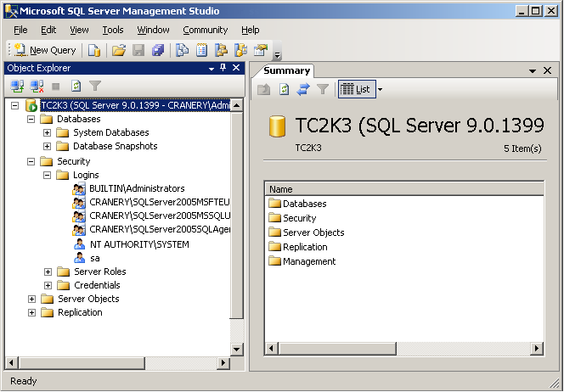Click the New Query button

pos(46,50)
